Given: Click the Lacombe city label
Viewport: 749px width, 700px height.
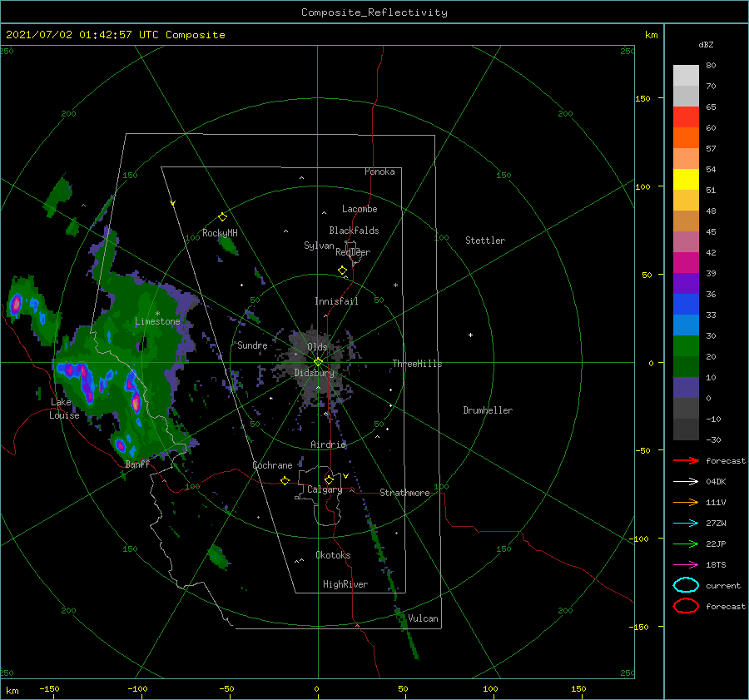Looking at the screenshot, I should coord(360,209).
